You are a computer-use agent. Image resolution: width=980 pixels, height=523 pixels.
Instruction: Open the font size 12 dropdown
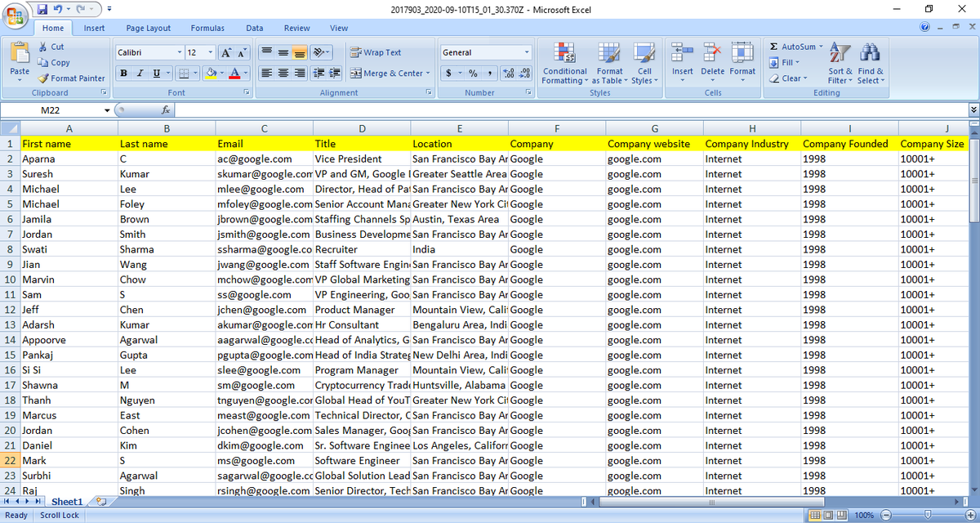pyautogui.click(x=211, y=52)
